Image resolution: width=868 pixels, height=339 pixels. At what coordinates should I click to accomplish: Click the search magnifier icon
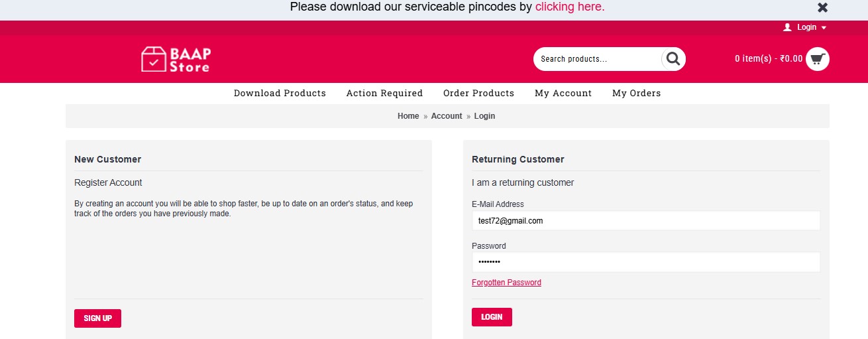pos(673,59)
